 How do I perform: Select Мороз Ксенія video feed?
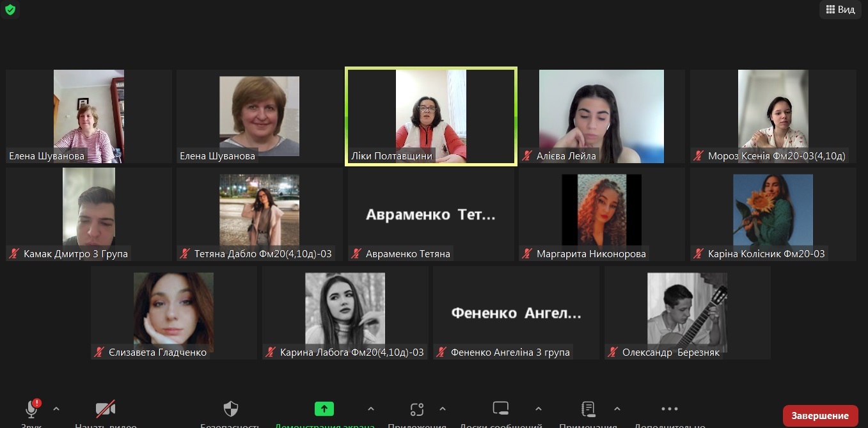(x=773, y=115)
